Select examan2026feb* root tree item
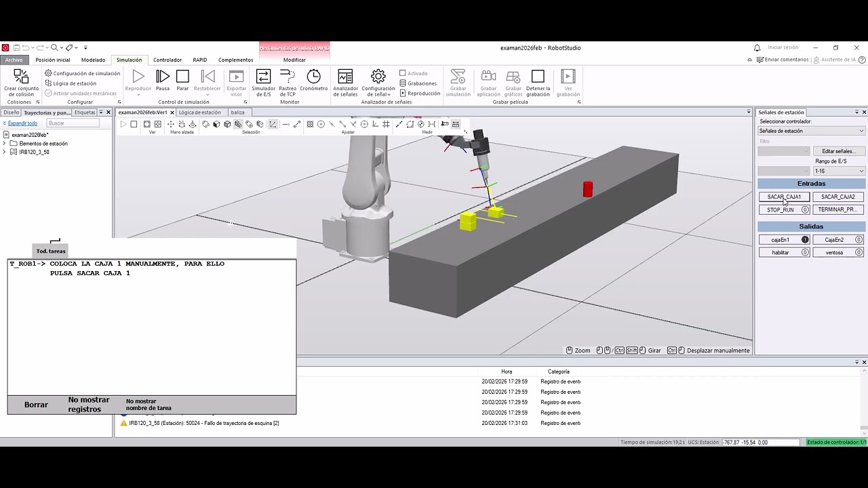 [x=30, y=135]
